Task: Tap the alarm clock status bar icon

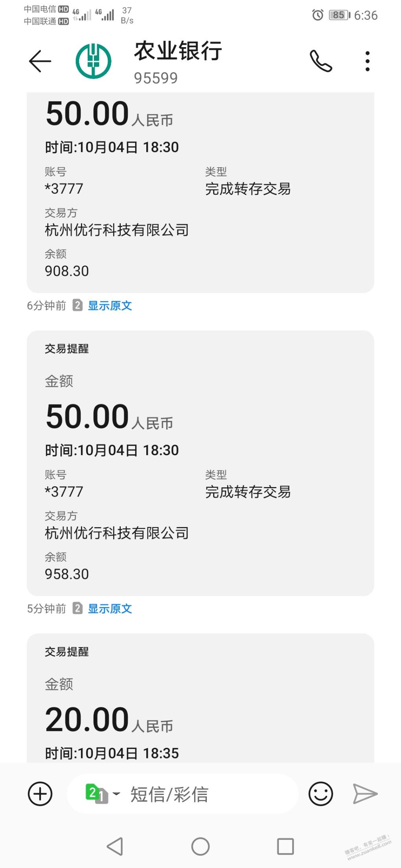Action: click(318, 15)
